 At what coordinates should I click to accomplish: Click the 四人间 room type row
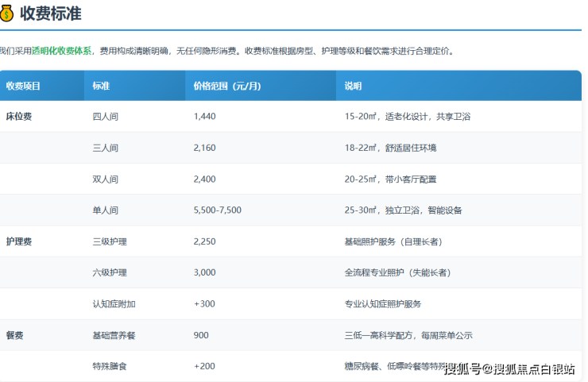(x=106, y=117)
